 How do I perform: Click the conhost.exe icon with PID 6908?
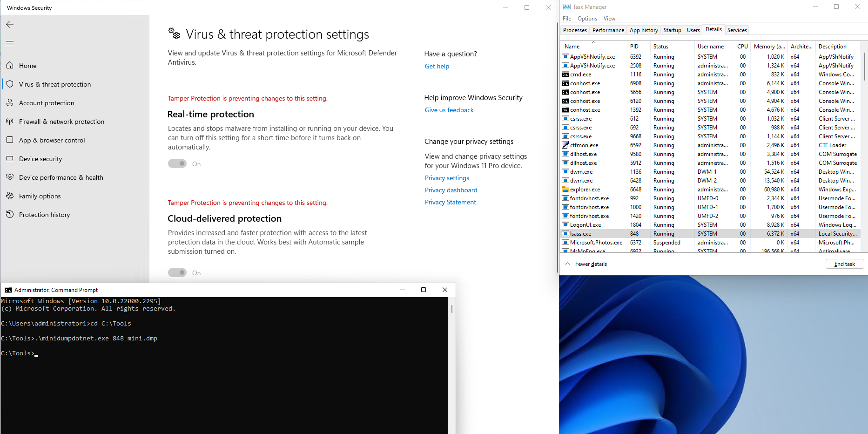coord(565,83)
